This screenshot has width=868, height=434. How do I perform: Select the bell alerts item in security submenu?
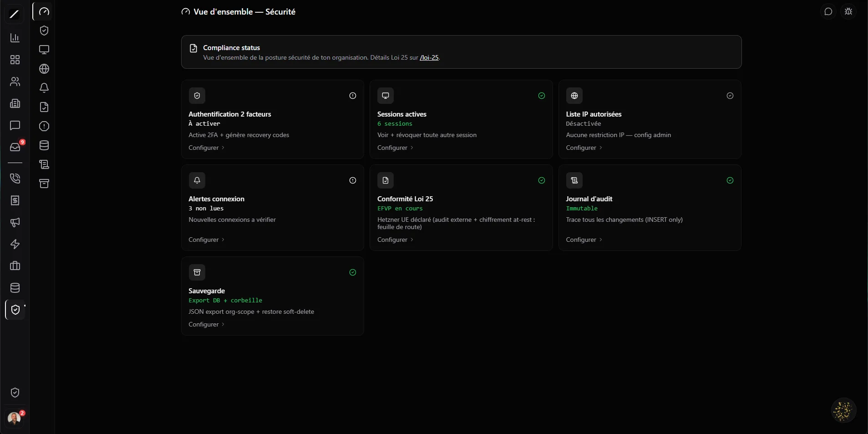(44, 88)
